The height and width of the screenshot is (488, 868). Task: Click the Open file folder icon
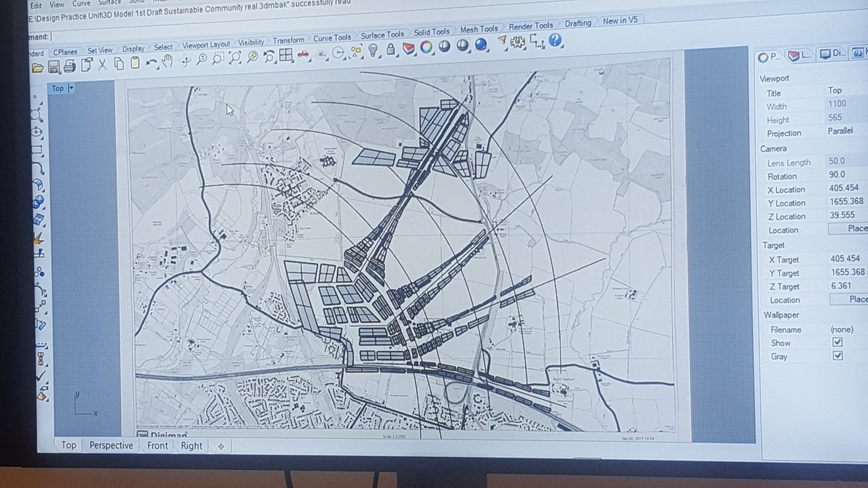click(x=38, y=68)
